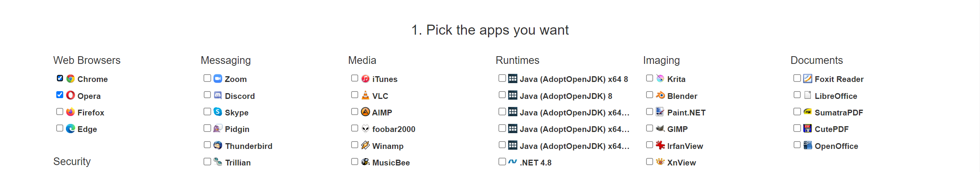Click the Blender logo icon
This screenshot has width=980, height=172.
click(x=660, y=95)
